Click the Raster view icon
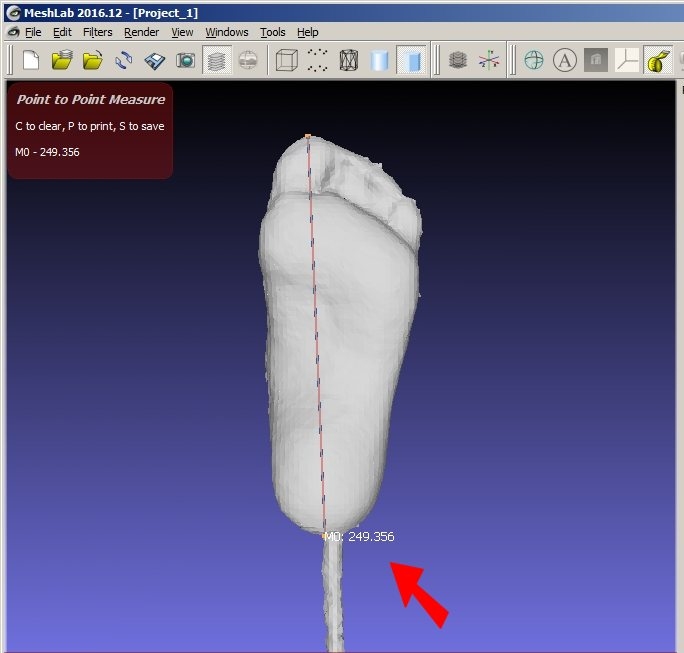The width and height of the screenshot is (684, 653). click(248, 60)
